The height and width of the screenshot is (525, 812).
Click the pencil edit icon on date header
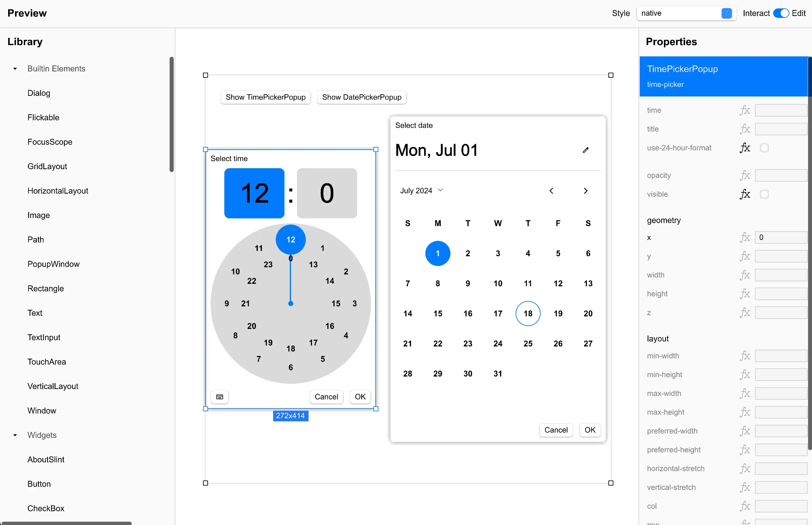point(585,150)
